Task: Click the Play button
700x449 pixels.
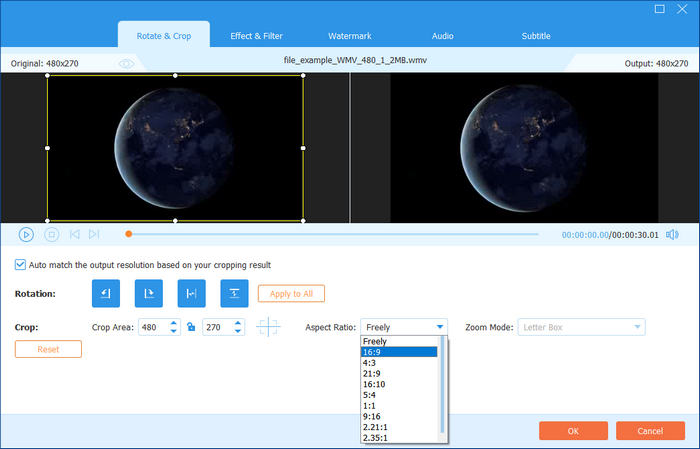Action: tap(26, 234)
